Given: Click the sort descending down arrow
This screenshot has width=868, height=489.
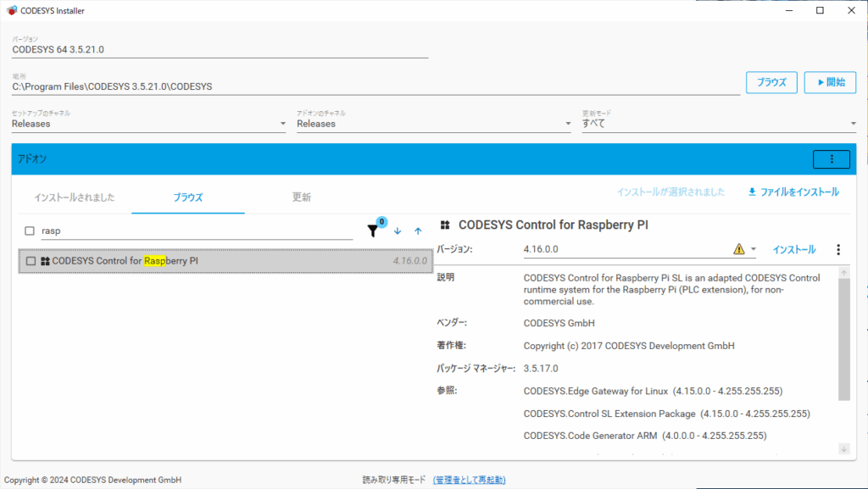Looking at the screenshot, I should [x=398, y=231].
